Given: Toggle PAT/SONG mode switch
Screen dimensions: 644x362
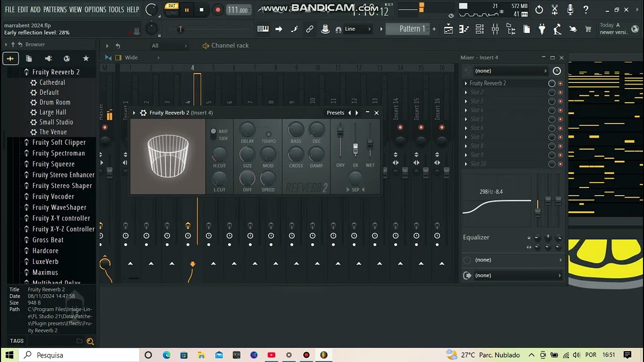Looking at the screenshot, I should [x=172, y=10].
